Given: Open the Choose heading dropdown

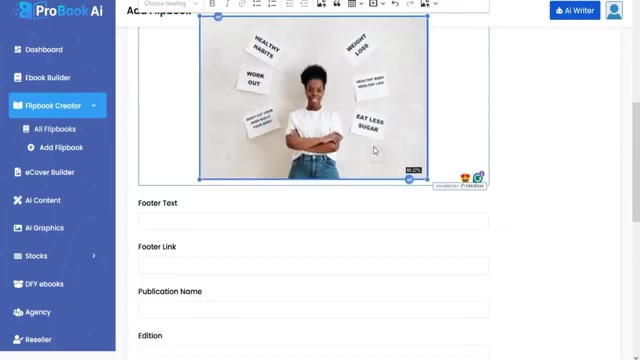Looking at the screenshot, I should click(170, 4).
